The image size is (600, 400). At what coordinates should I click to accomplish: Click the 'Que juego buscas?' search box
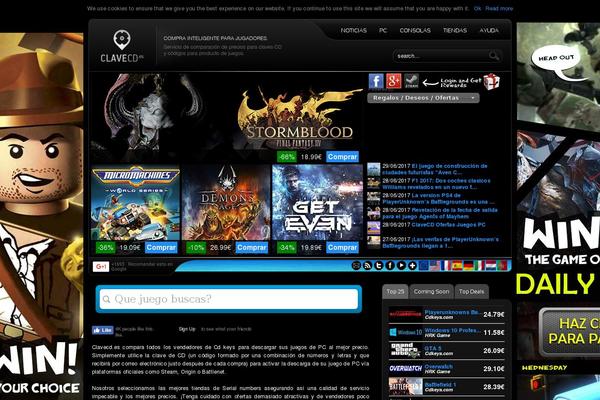[228, 299]
